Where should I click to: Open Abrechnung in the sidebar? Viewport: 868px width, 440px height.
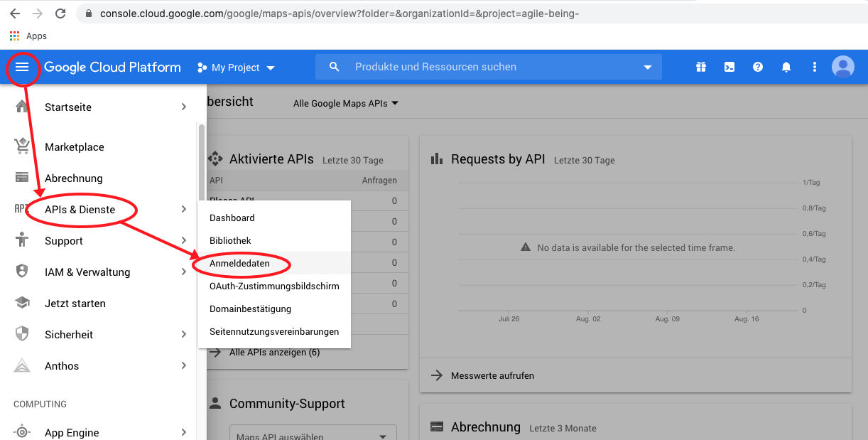(x=74, y=178)
